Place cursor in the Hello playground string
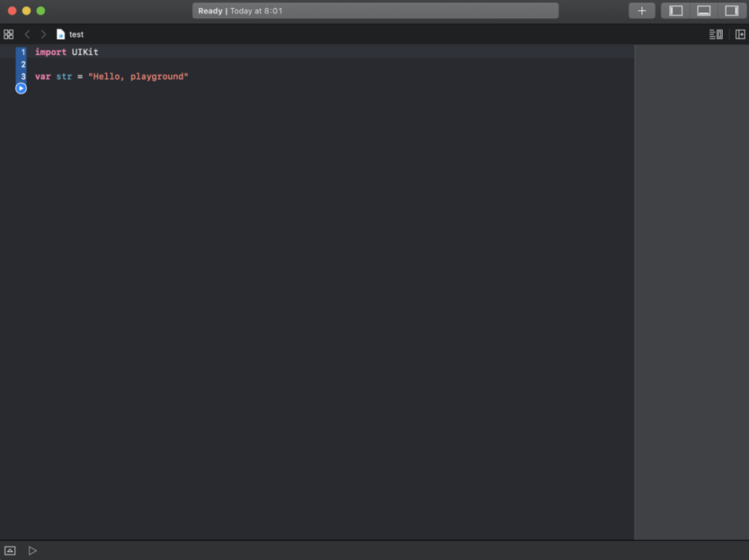The width and height of the screenshot is (749, 560). [139, 76]
